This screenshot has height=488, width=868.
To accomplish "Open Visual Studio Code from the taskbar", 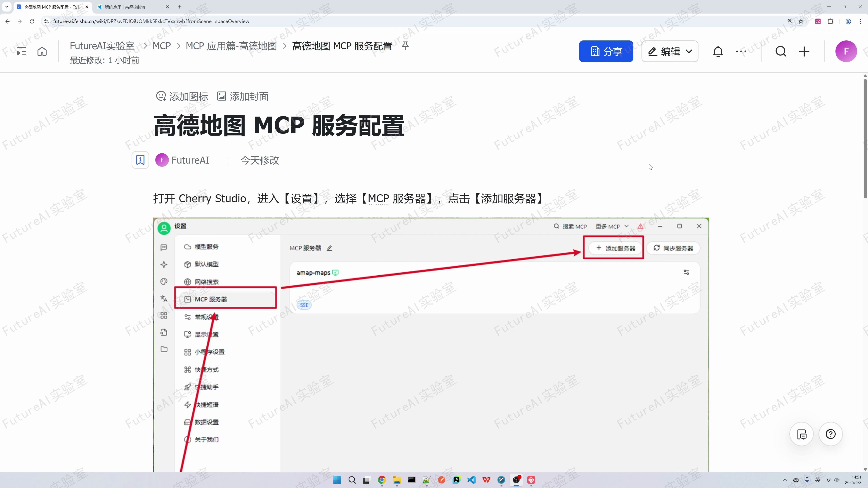I will pyautogui.click(x=471, y=480).
